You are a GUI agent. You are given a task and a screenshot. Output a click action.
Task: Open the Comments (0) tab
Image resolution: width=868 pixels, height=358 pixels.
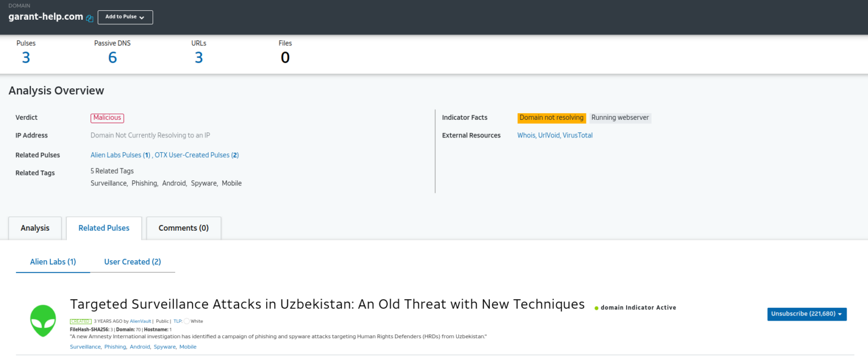point(183,228)
